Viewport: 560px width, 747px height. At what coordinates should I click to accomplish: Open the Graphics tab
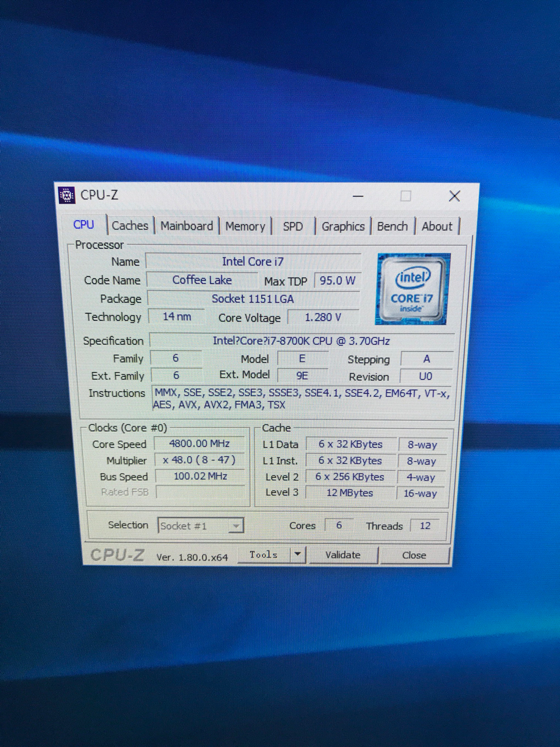343,226
